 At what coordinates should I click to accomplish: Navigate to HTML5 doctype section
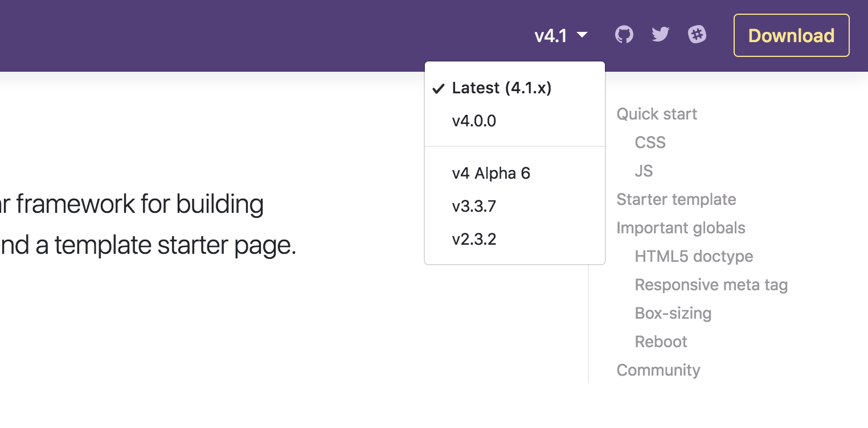click(694, 256)
